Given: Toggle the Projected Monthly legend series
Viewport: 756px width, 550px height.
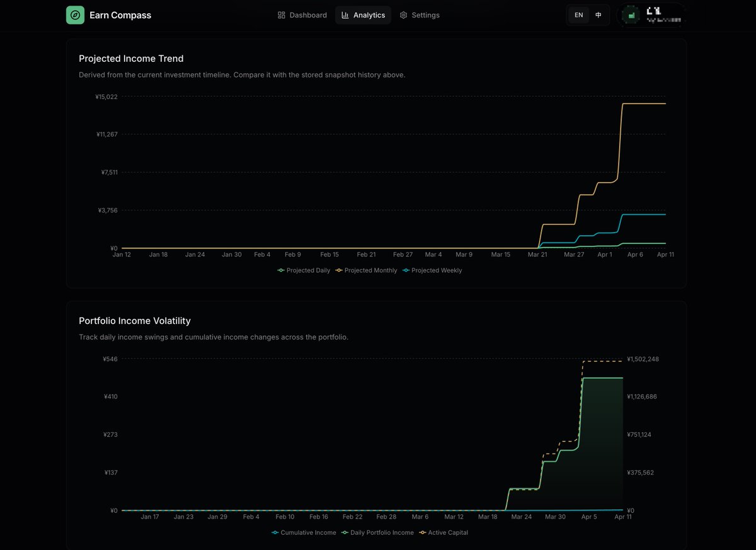Looking at the screenshot, I should tap(366, 270).
